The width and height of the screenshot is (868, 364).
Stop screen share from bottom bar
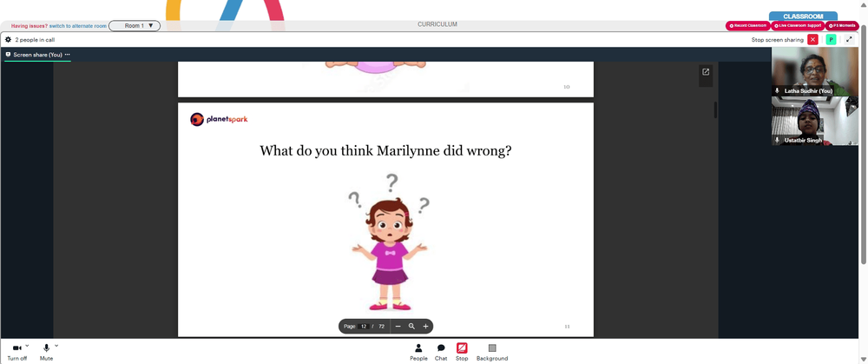[x=462, y=352]
